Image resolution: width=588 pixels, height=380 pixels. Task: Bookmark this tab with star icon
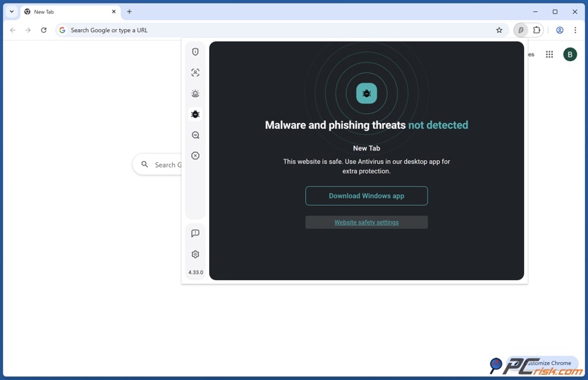[x=499, y=30]
